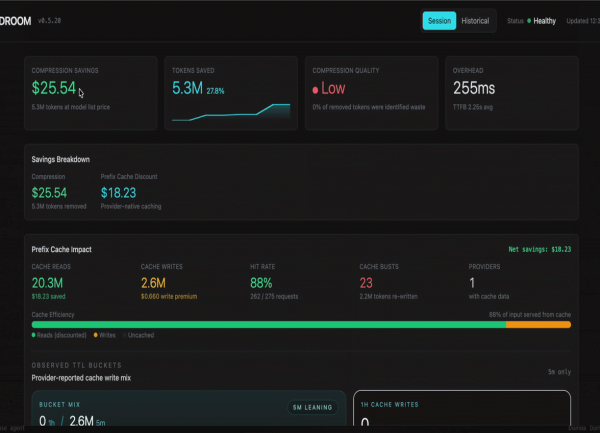Click the Writes legend item
This screenshot has width=600, height=433.
(104, 335)
